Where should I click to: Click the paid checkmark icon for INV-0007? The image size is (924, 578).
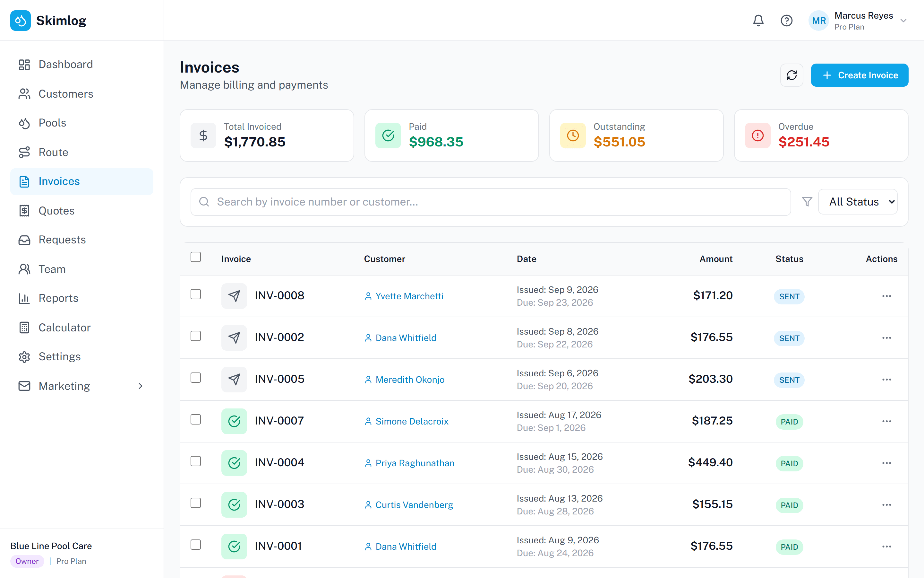[234, 421]
